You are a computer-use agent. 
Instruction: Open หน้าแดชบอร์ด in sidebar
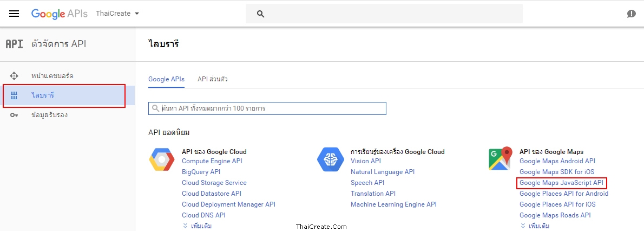tap(52, 76)
